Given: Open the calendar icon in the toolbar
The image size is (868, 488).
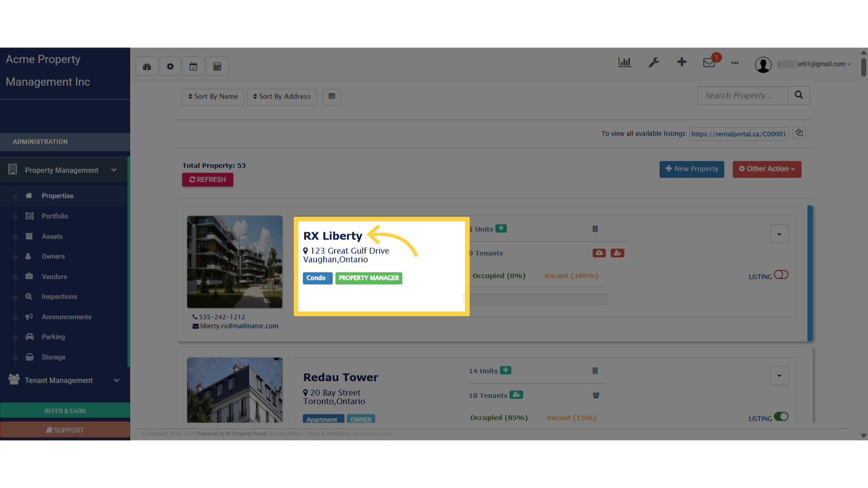Looking at the screenshot, I should click(x=193, y=66).
